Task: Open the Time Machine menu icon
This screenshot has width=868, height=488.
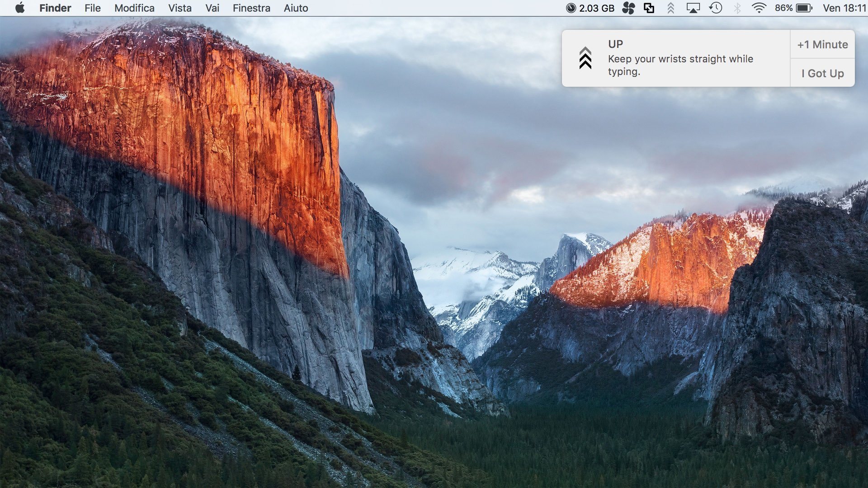Action: click(716, 8)
